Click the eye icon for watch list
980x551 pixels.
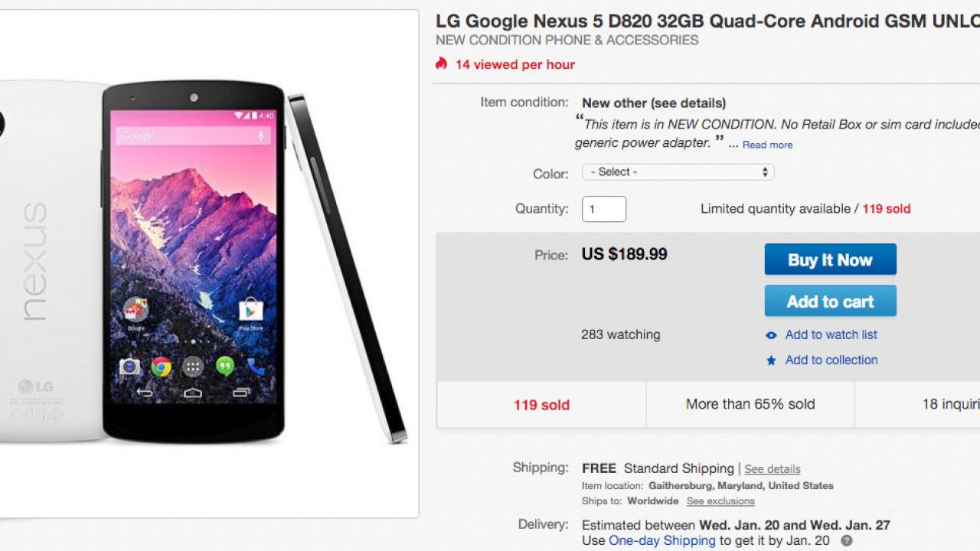click(771, 335)
